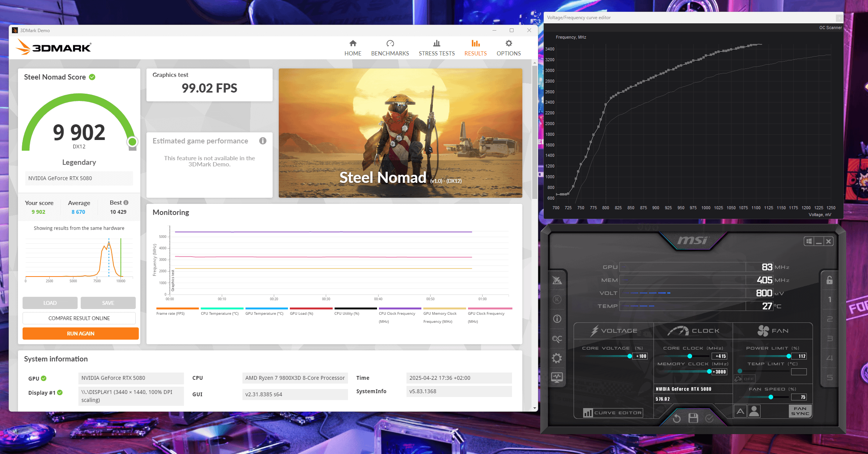Open the 3DMark Home tab
This screenshot has height=454, width=868.
click(353, 48)
